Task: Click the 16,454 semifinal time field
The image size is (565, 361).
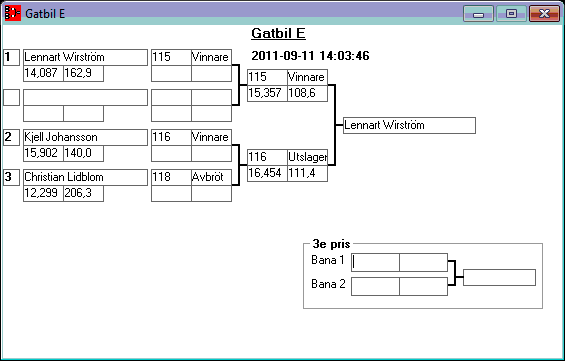Action: point(267,173)
